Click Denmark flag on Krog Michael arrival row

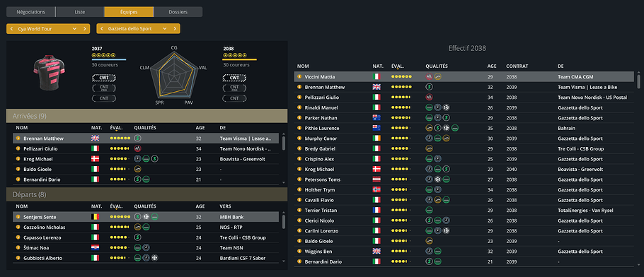pyautogui.click(x=96, y=159)
